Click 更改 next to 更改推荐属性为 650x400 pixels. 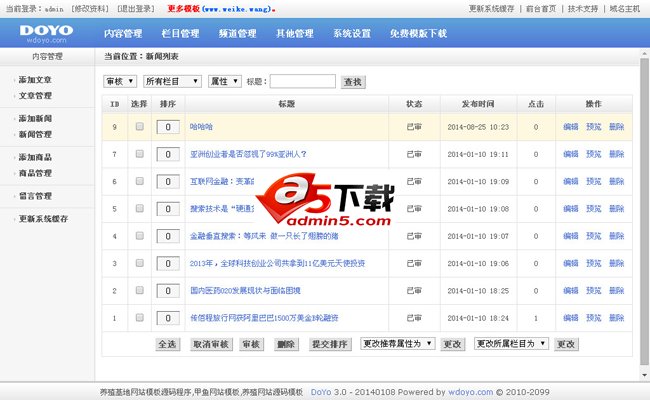tap(452, 344)
